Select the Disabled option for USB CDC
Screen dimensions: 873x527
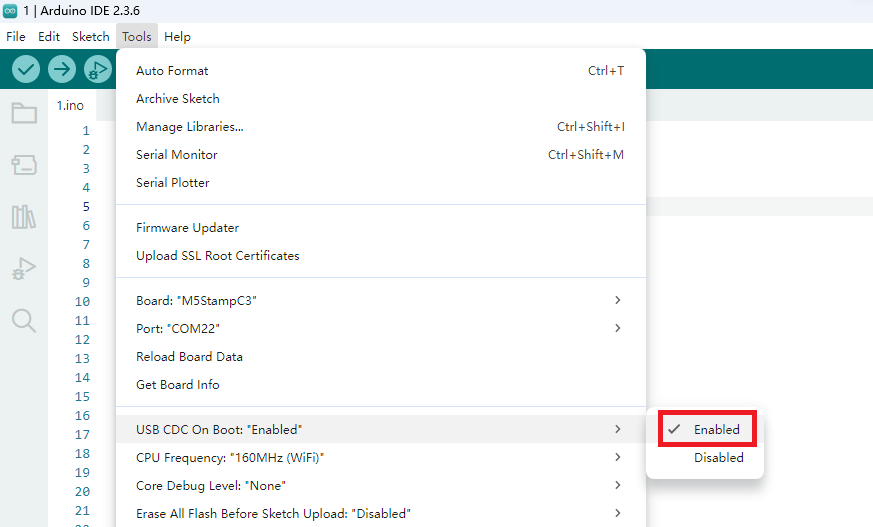706,457
